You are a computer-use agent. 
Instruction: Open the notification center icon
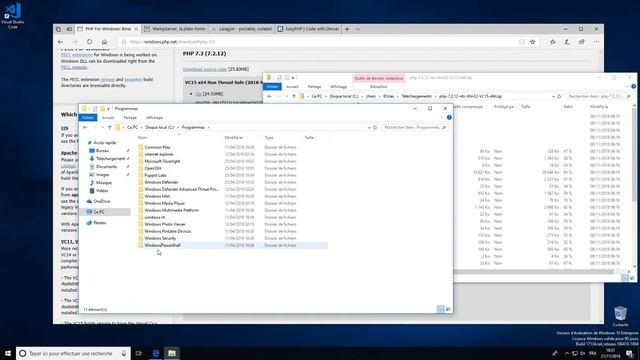(630, 353)
